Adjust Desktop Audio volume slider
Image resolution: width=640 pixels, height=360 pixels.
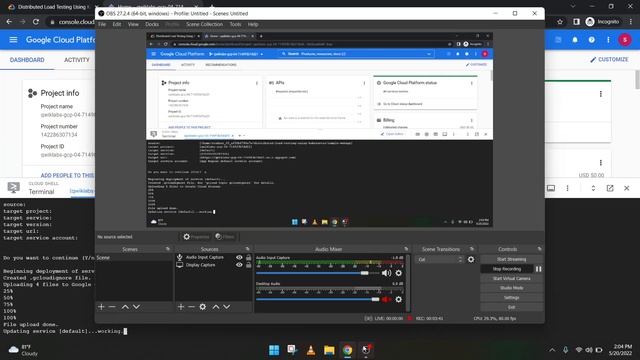(x=375, y=299)
